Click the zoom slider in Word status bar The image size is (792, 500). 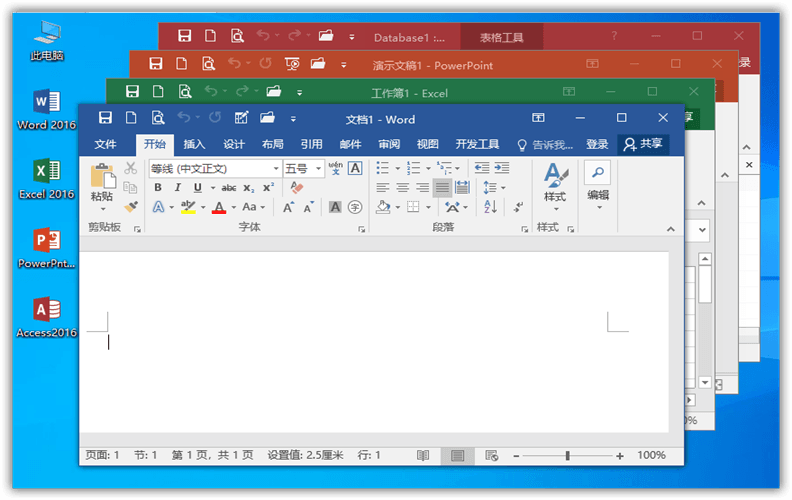click(567, 456)
